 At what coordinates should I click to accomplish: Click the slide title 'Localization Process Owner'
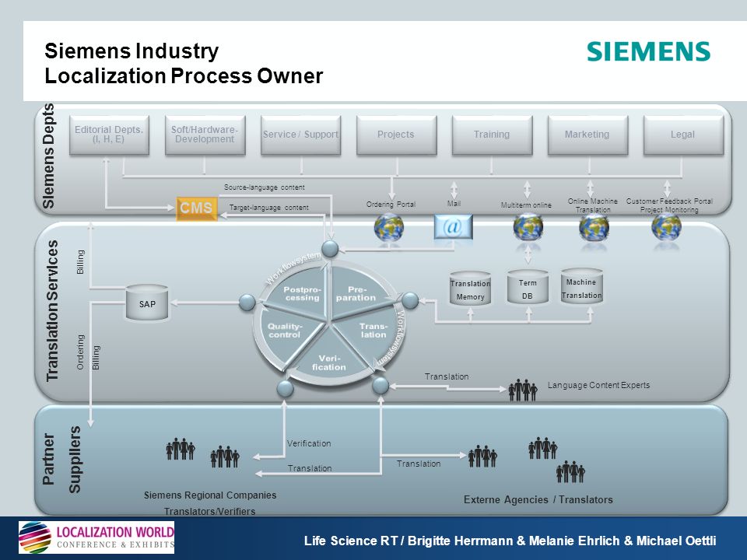[184, 75]
